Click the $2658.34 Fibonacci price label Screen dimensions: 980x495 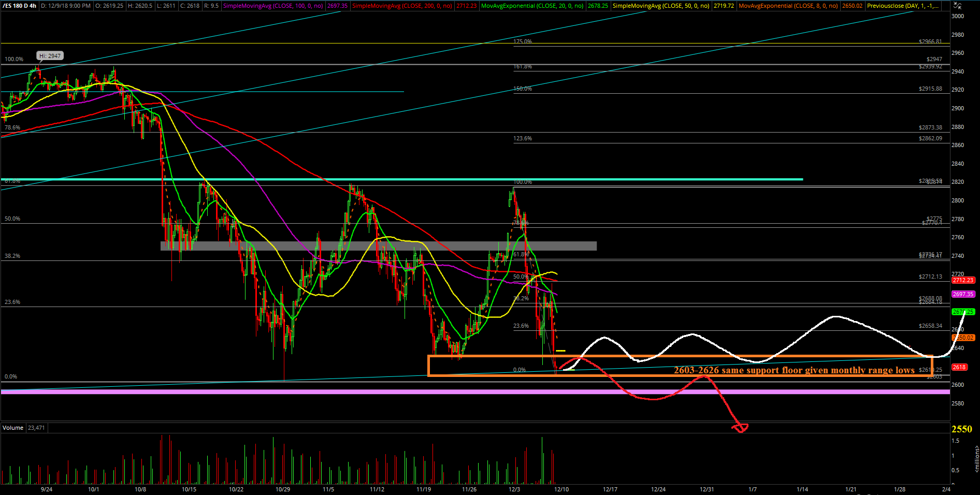point(931,326)
